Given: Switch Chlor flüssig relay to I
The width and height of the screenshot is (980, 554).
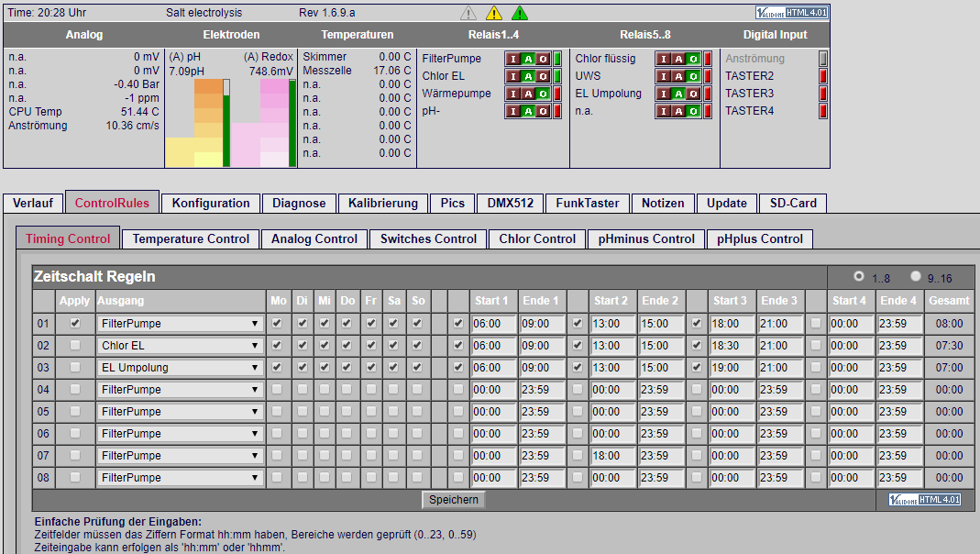Looking at the screenshot, I should click(x=663, y=59).
